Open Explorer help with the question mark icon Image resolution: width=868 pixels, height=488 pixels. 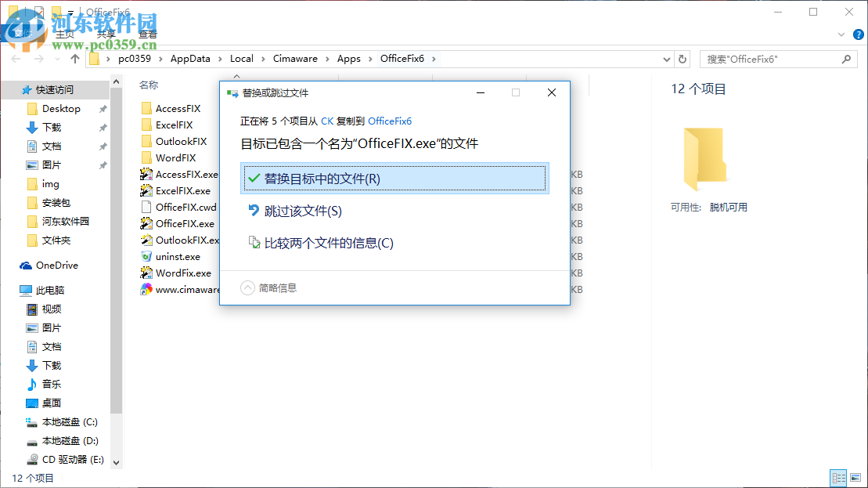(858, 34)
